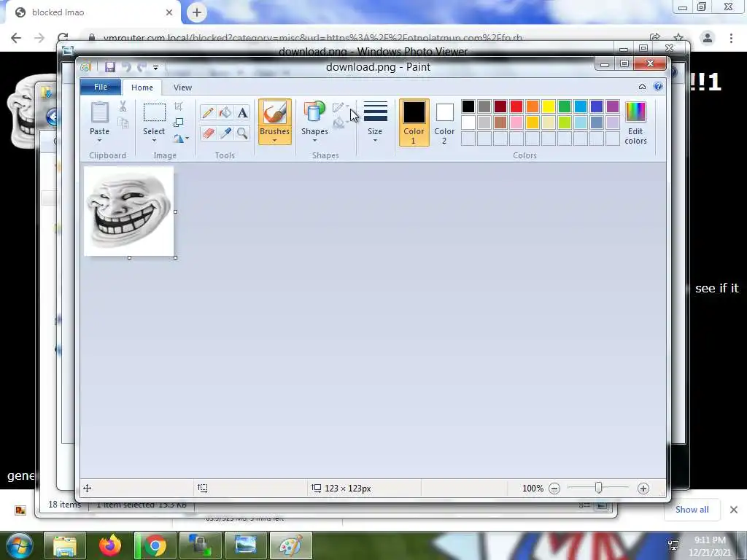
Task: Minimize the ribbon with the chevron
Action: pyautogui.click(x=642, y=87)
